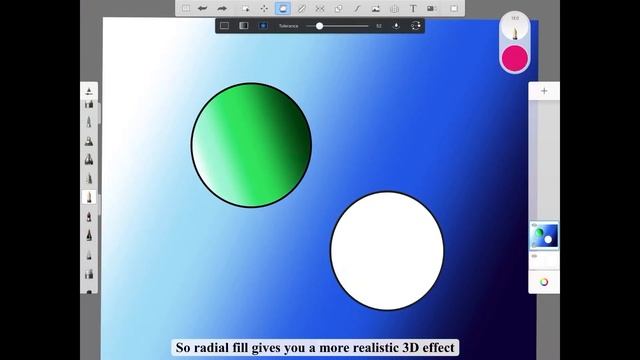
Task: Redo the action with right arrow
Action: (222, 8)
